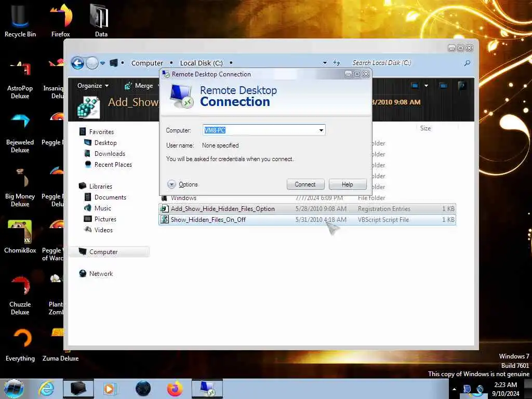Image resolution: width=532 pixels, height=399 pixels.
Task: Select Documents library
Action: [105, 197]
